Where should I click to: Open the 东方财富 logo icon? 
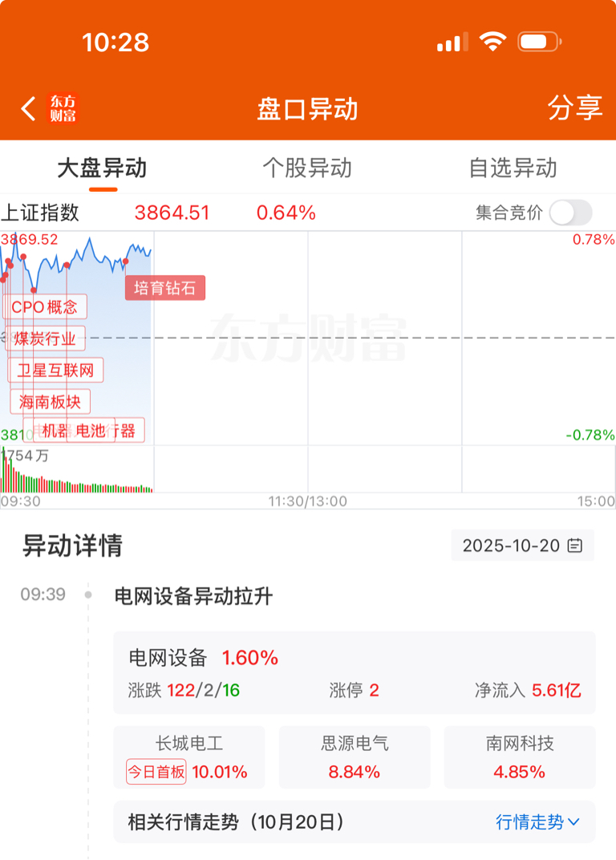pos(63,108)
